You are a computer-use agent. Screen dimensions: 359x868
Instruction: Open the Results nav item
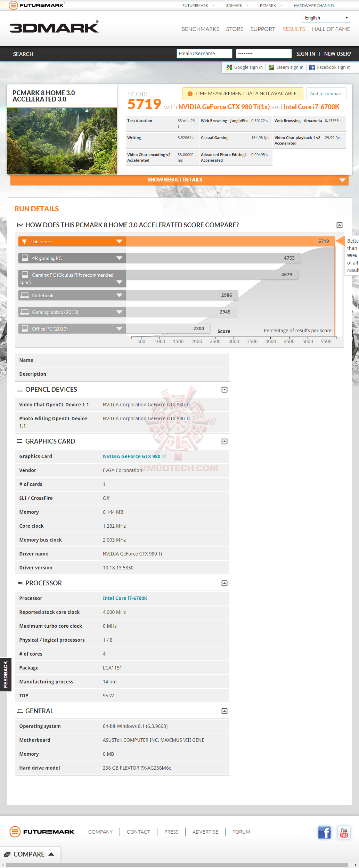(294, 29)
